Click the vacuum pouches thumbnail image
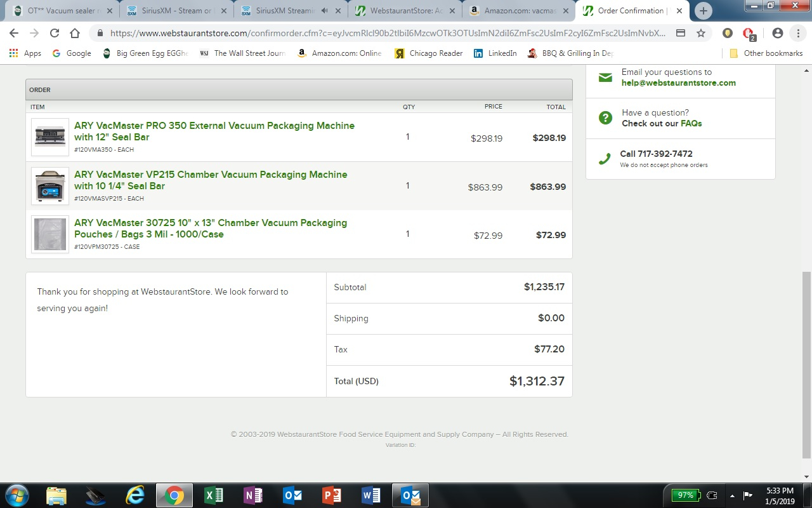This screenshot has height=508, width=812. pyautogui.click(x=50, y=234)
